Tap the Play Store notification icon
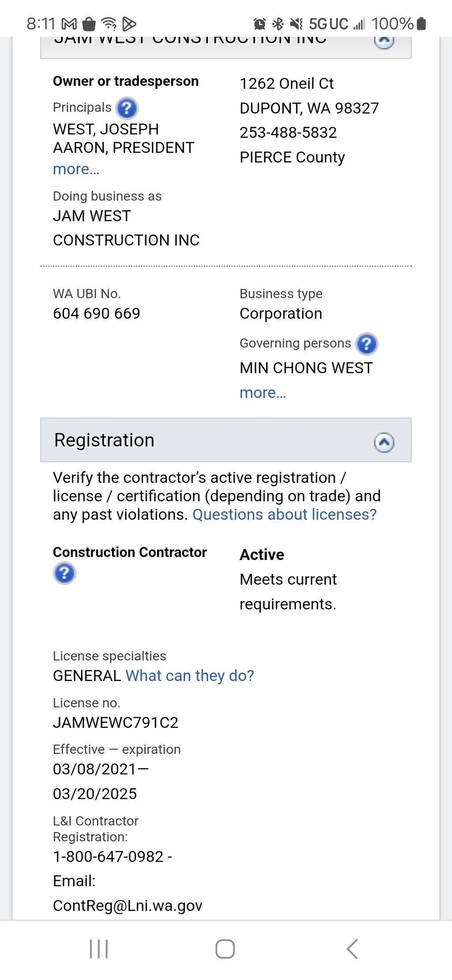 tap(128, 24)
